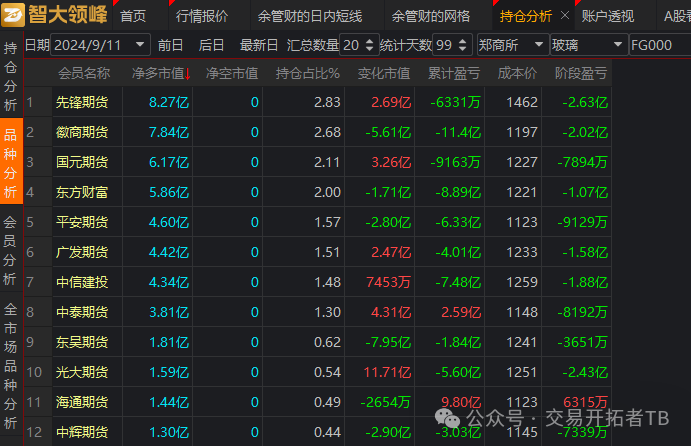Decrease the 统计天数 stepper value

tap(462, 48)
